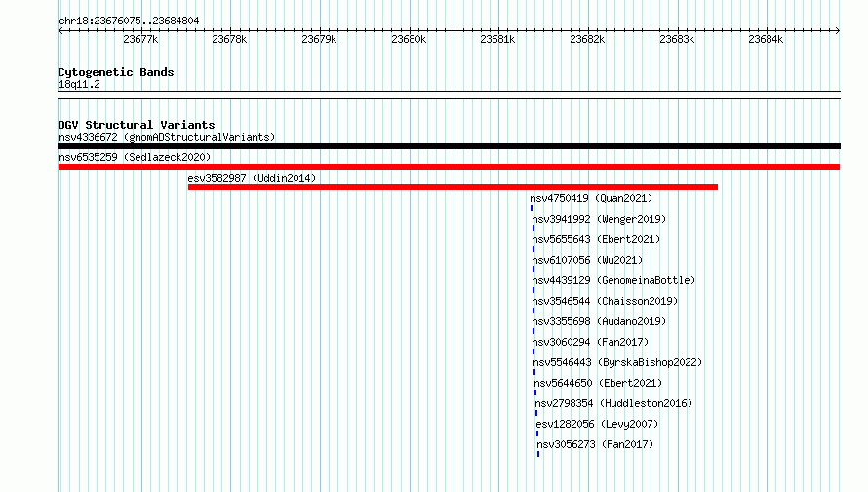Click the 23677k ruler tick label
The image size is (868, 492).
[140, 39]
